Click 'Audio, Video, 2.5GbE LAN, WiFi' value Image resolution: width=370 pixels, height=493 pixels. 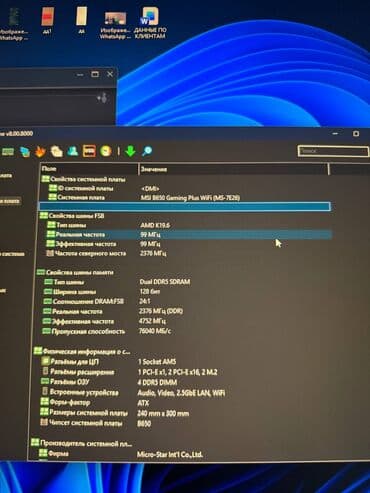[181, 393]
